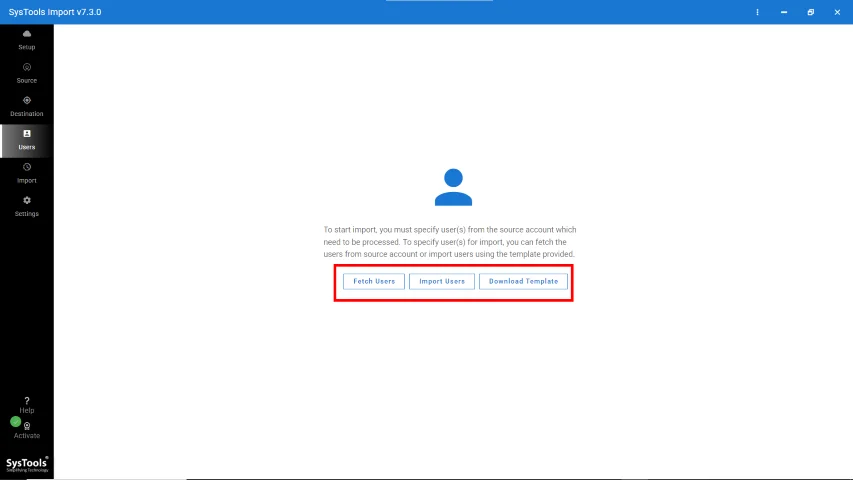Viewport: 853px width, 480px height.
Task: Click the 'To start import' instruction text
Action: coord(450,242)
